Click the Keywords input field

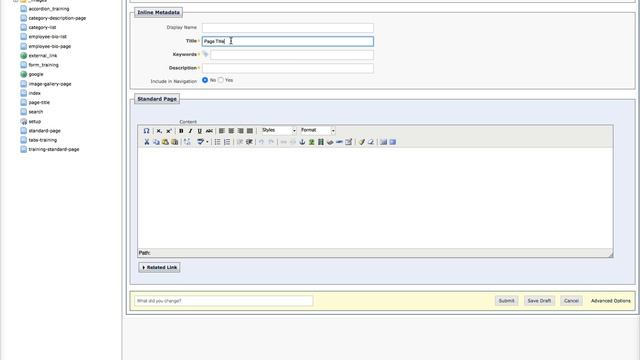(x=292, y=55)
